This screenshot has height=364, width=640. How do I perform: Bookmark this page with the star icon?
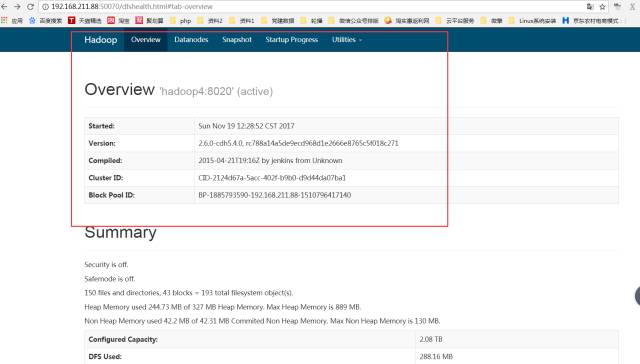602,7
